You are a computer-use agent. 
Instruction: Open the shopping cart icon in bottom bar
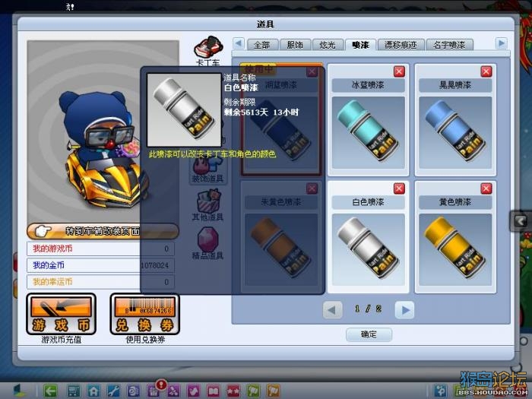coord(73,391)
